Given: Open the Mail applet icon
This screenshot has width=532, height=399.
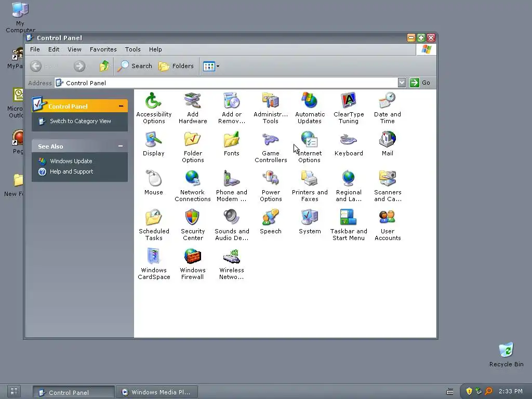Looking at the screenshot, I should click(x=388, y=143).
